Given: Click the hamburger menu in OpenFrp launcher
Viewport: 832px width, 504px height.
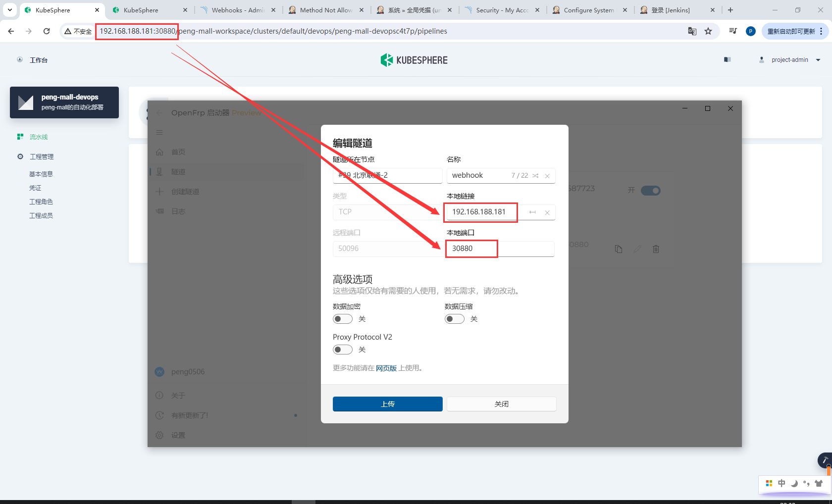Looking at the screenshot, I should 159,132.
